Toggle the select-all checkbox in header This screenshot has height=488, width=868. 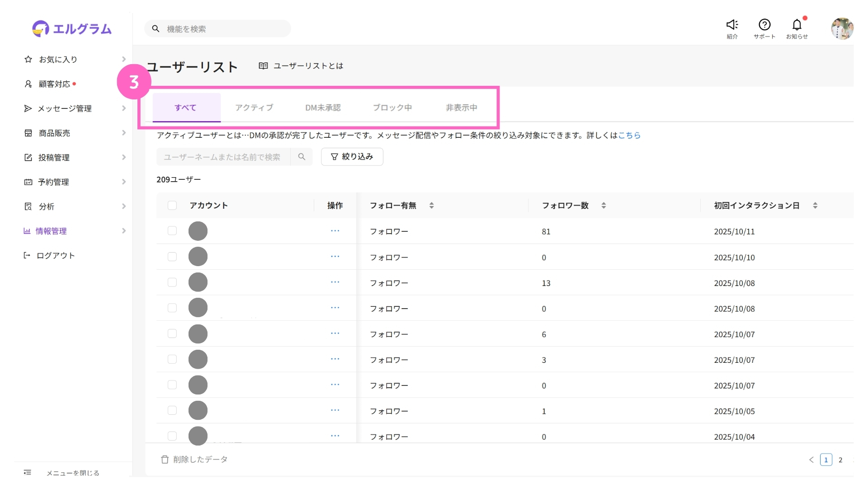[172, 206]
